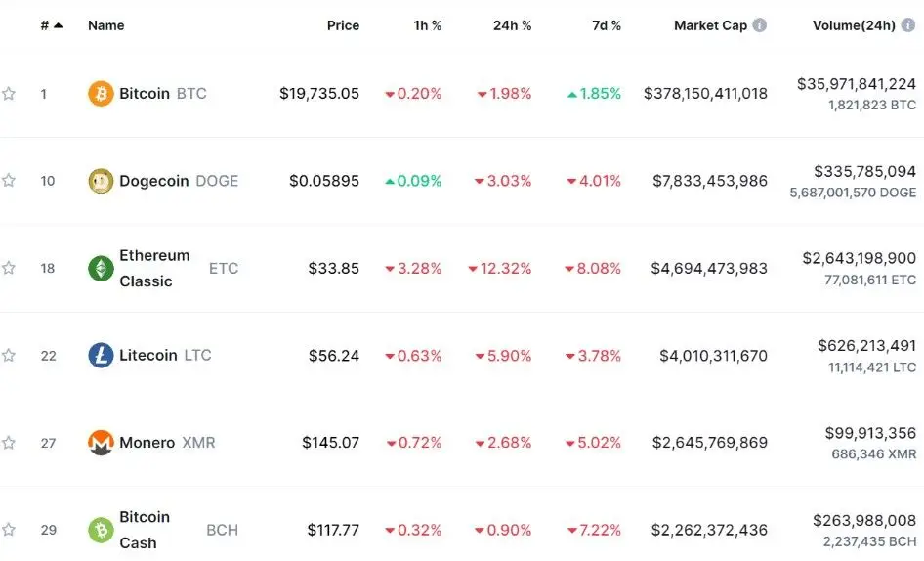924x561 pixels.
Task: Click the Dogecoin coin logo icon
Action: pyautogui.click(x=101, y=181)
